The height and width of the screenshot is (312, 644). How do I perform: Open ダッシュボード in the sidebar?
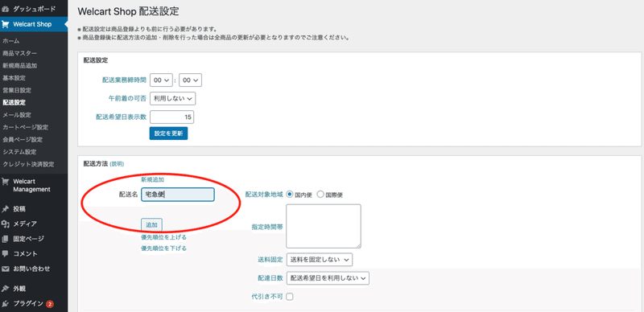click(35, 9)
